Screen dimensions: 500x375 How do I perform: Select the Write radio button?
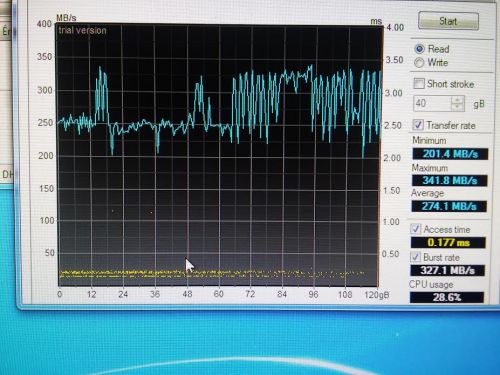(419, 62)
